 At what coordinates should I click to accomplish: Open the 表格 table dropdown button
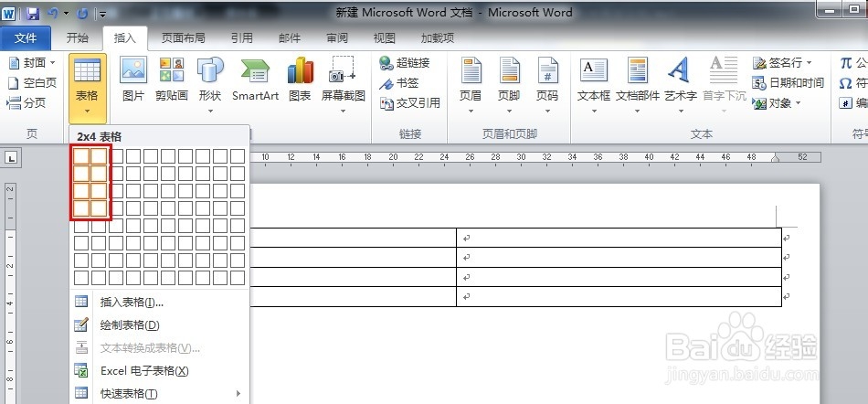click(87, 88)
